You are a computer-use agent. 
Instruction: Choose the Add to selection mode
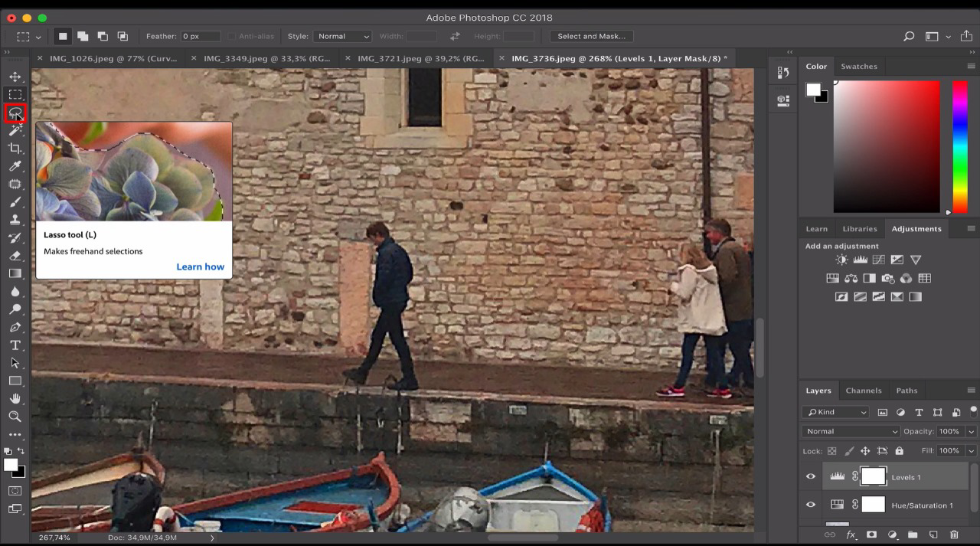pyautogui.click(x=83, y=36)
